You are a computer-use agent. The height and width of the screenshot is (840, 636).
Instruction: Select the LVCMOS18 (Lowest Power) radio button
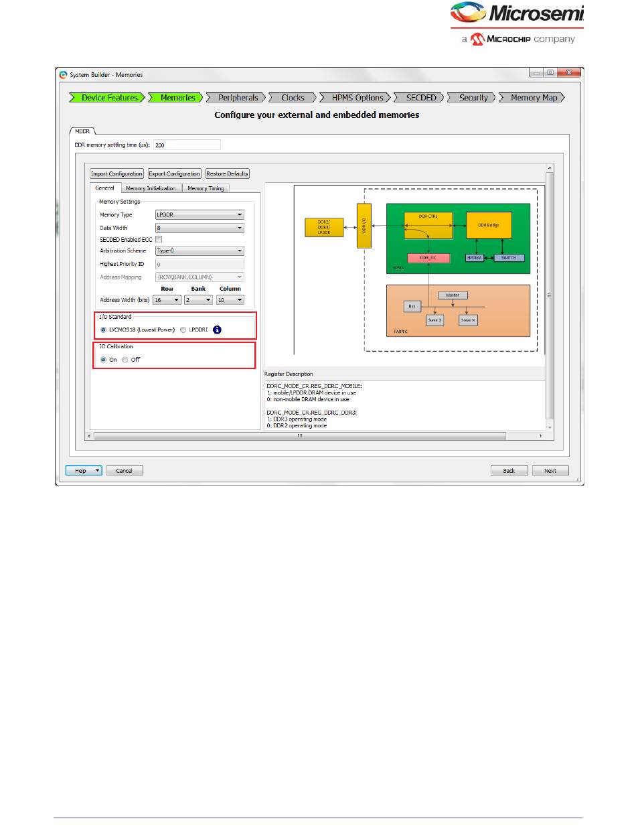104,330
